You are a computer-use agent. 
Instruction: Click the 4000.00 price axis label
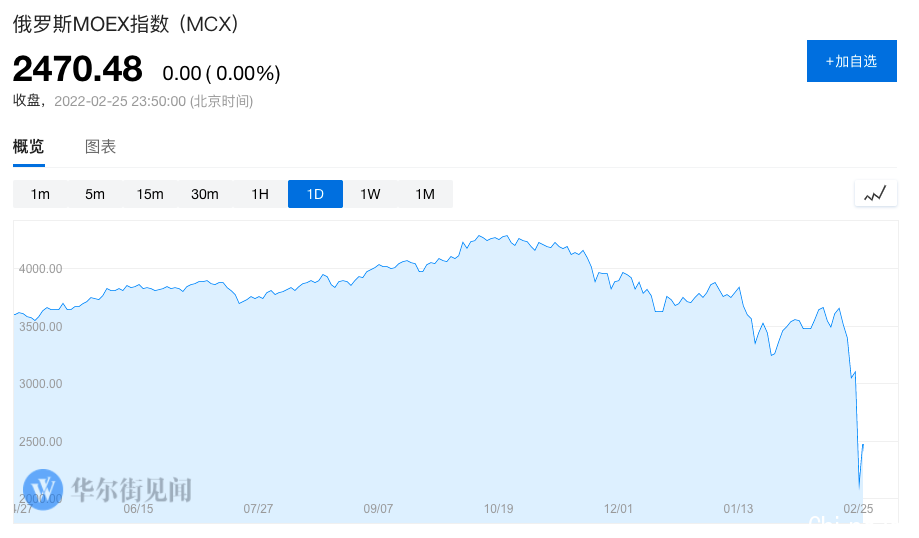pyautogui.click(x=40, y=269)
